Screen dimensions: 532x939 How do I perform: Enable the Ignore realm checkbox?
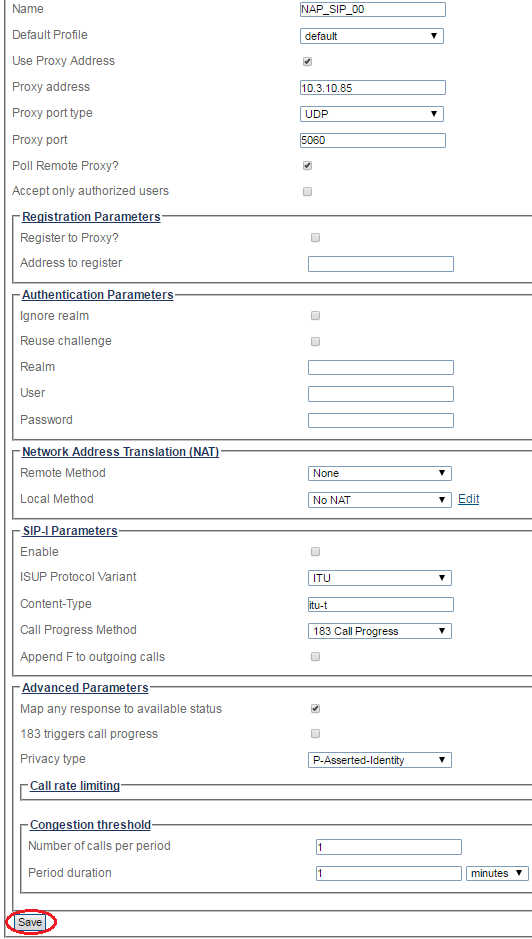coord(315,316)
